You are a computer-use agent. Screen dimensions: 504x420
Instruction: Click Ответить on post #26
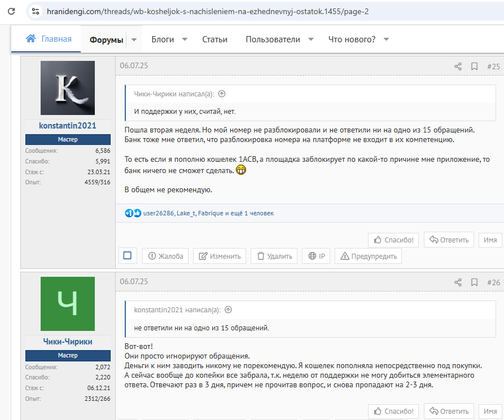pyautogui.click(x=449, y=412)
